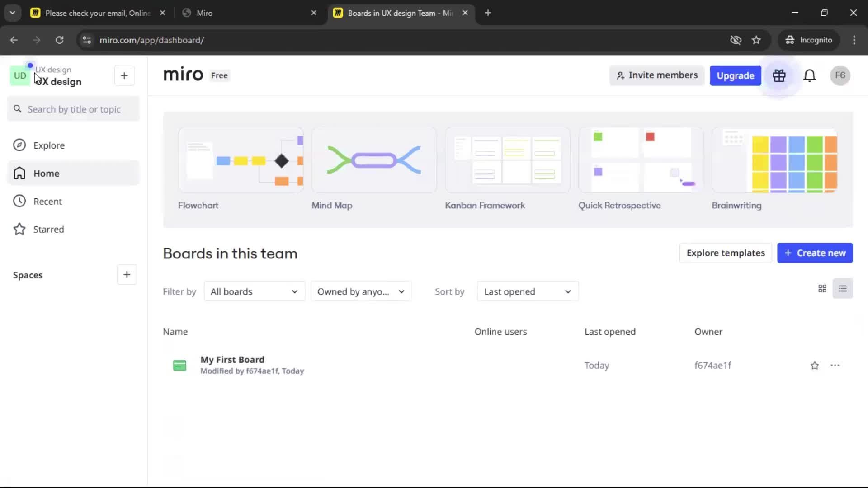Open Chrome three-dot menu
Image resolution: width=868 pixels, height=488 pixels.
(x=854, y=40)
